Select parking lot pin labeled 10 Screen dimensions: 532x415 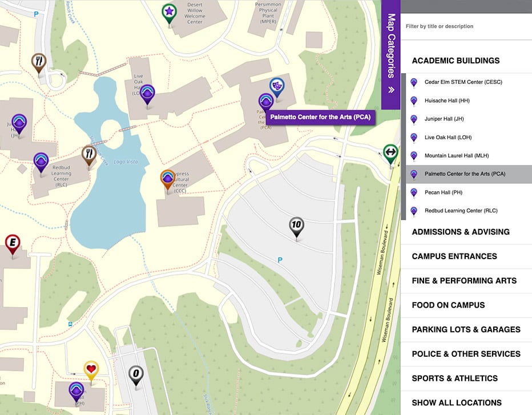(x=297, y=225)
